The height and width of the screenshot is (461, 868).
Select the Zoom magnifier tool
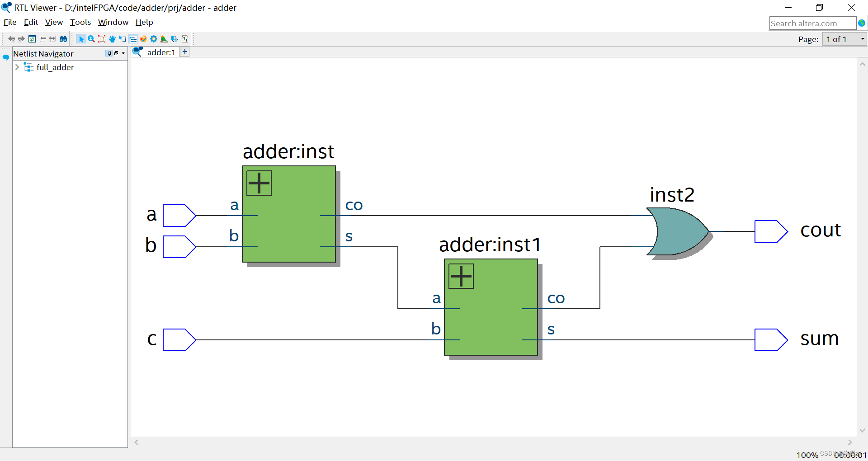(91, 39)
